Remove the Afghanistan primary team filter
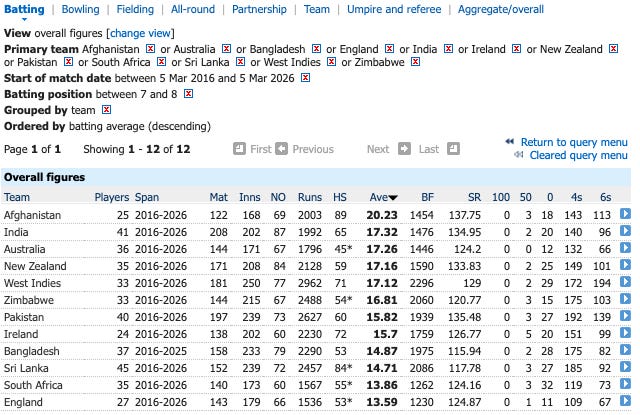640x415 pixels. tap(151, 49)
